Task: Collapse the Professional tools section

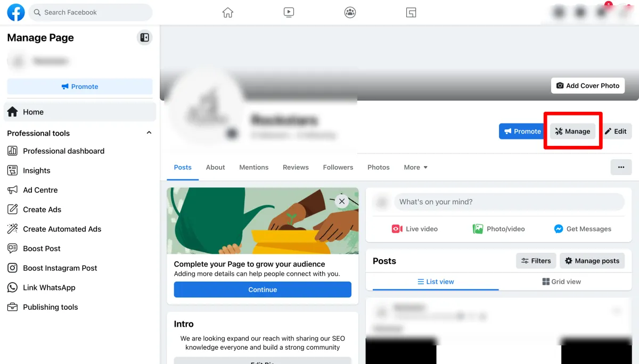Action: coord(149,133)
